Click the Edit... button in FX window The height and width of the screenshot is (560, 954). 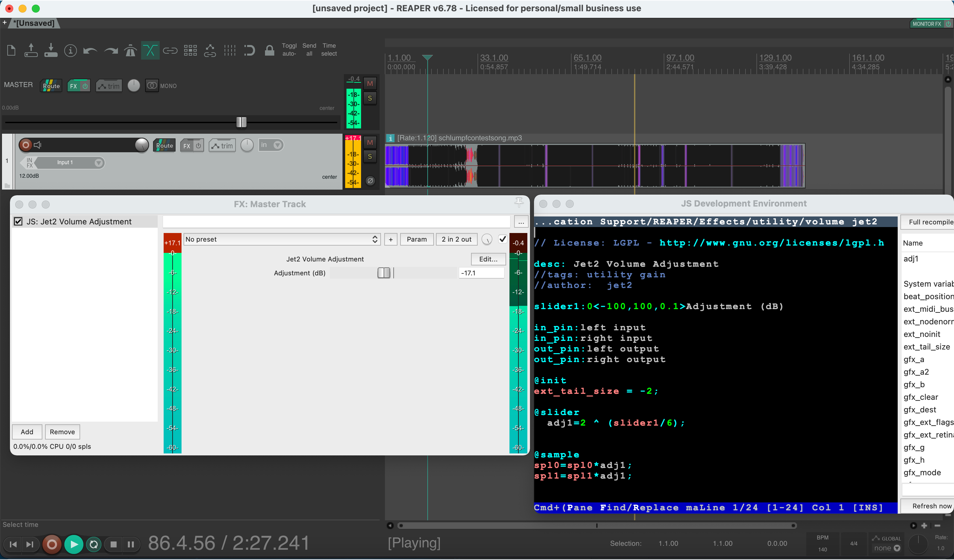(x=488, y=259)
